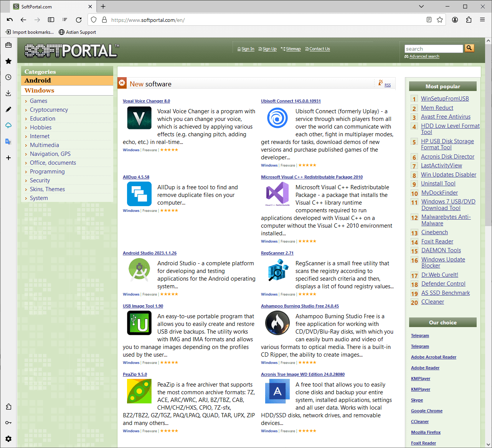Viewport: 492px width, 448px height.
Task: Add a sidebar panel with plus icon
Action: coord(8,158)
